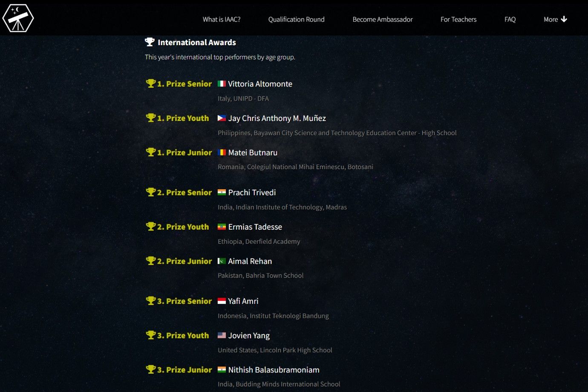Navigate to For Teachers page

458,19
